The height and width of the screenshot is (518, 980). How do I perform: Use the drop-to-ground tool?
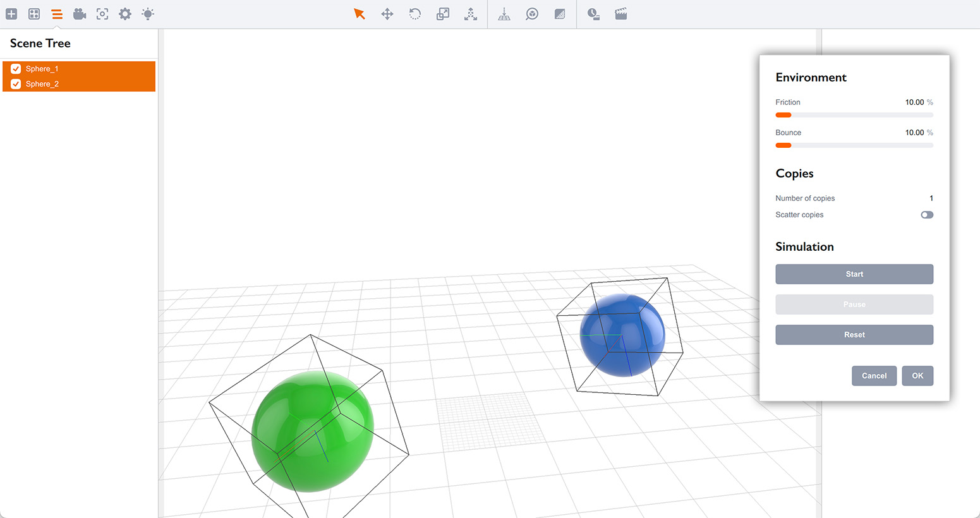pos(504,13)
